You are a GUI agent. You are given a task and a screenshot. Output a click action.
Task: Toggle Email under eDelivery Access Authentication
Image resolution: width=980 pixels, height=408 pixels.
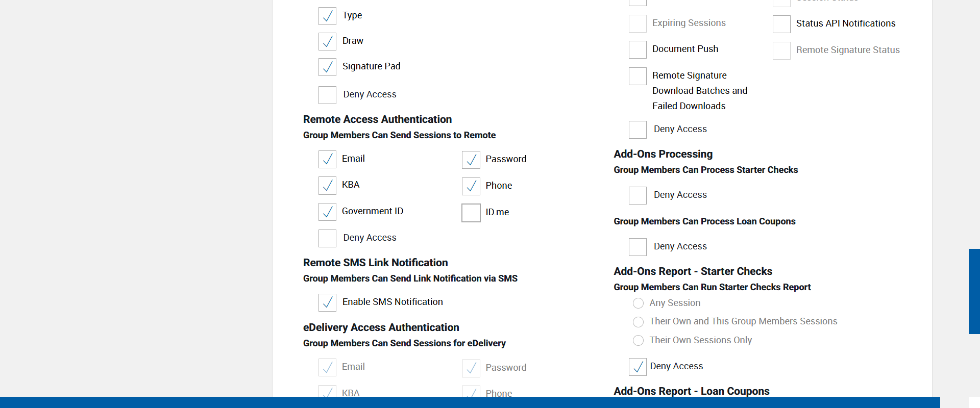pos(327,367)
